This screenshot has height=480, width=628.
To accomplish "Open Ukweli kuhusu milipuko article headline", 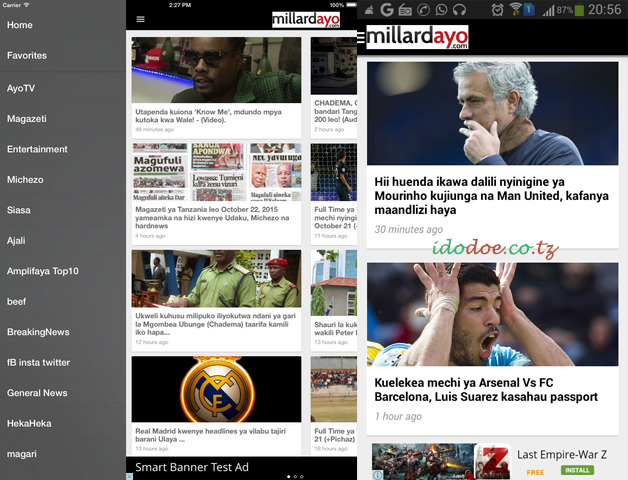I will [215, 324].
